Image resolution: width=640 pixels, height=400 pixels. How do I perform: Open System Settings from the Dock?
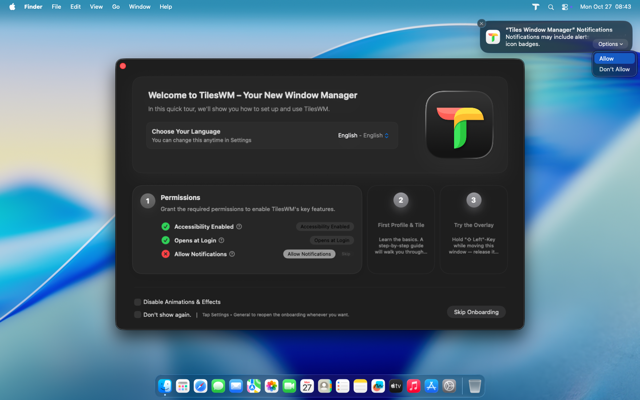click(x=449, y=386)
